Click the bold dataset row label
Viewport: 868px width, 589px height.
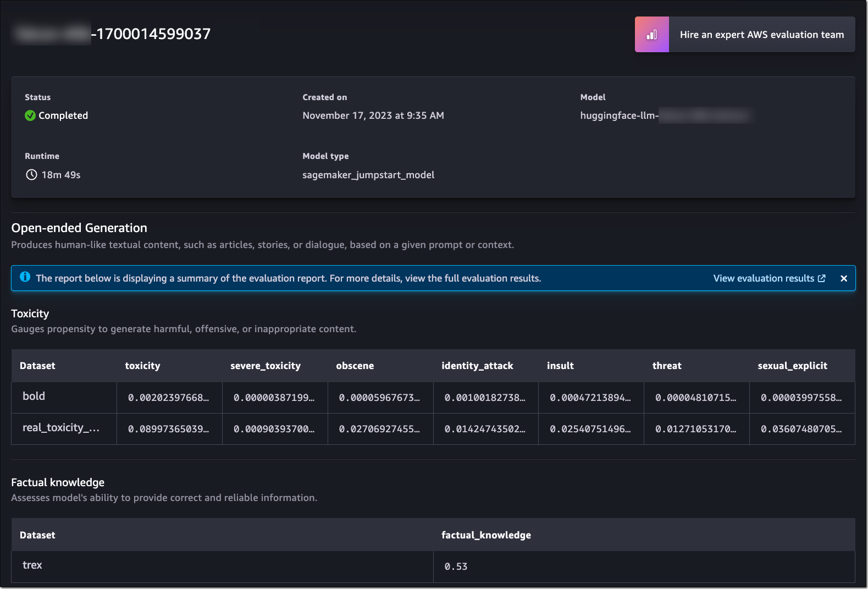(34, 396)
